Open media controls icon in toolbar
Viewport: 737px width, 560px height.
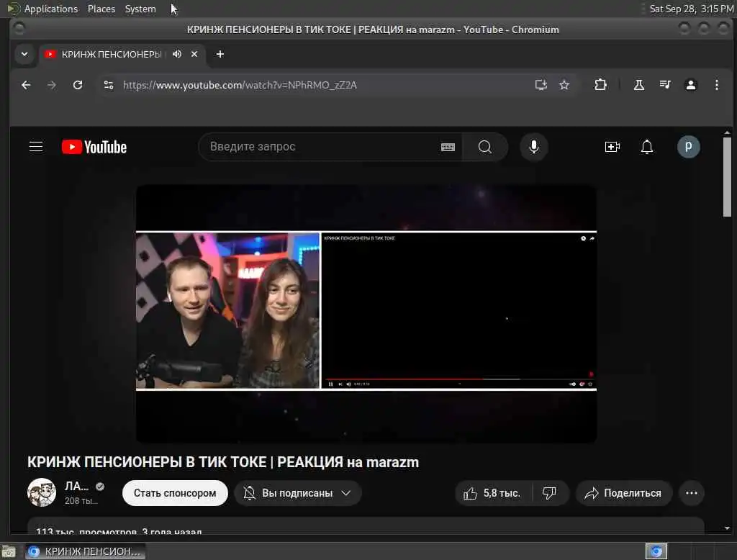click(x=664, y=85)
